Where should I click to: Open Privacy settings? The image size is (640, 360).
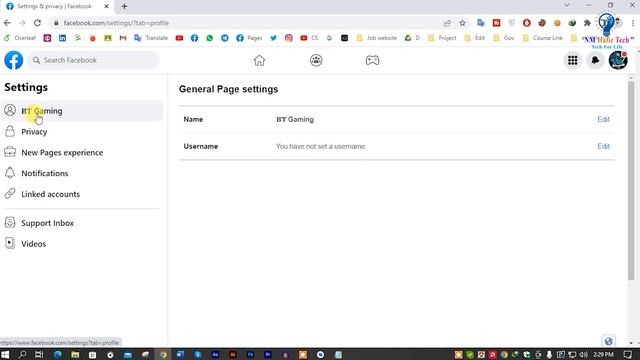[x=82, y=131]
